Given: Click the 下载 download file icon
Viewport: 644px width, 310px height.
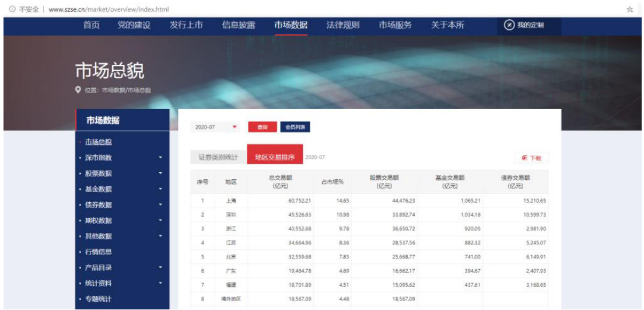Looking at the screenshot, I should [x=524, y=158].
